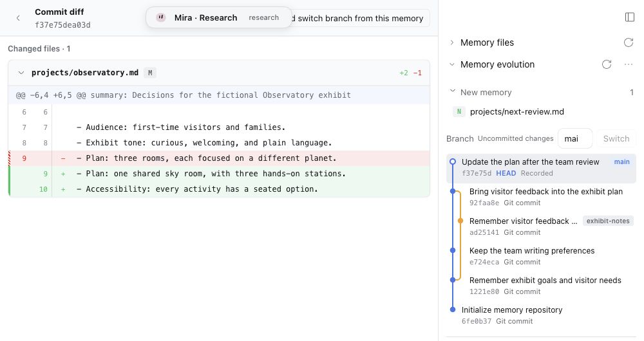Go back using the left chevron arrow

pyautogui.click(x=18, y=18)
